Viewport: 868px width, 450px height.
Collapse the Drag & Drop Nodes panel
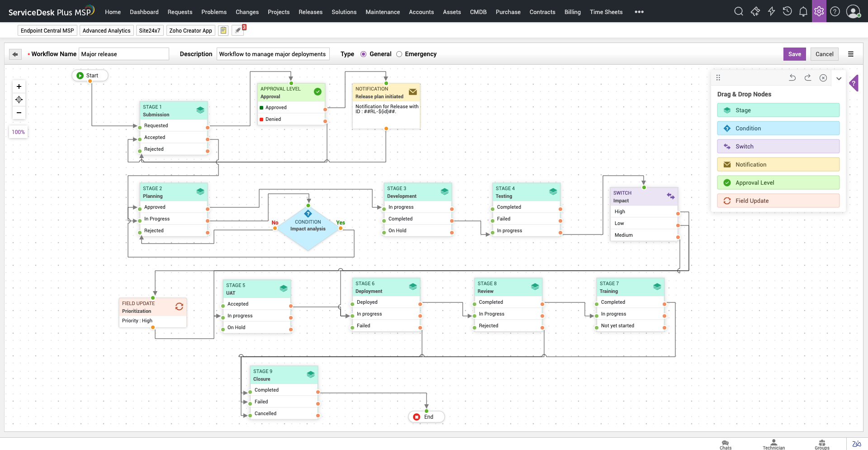tap(839, 78)
